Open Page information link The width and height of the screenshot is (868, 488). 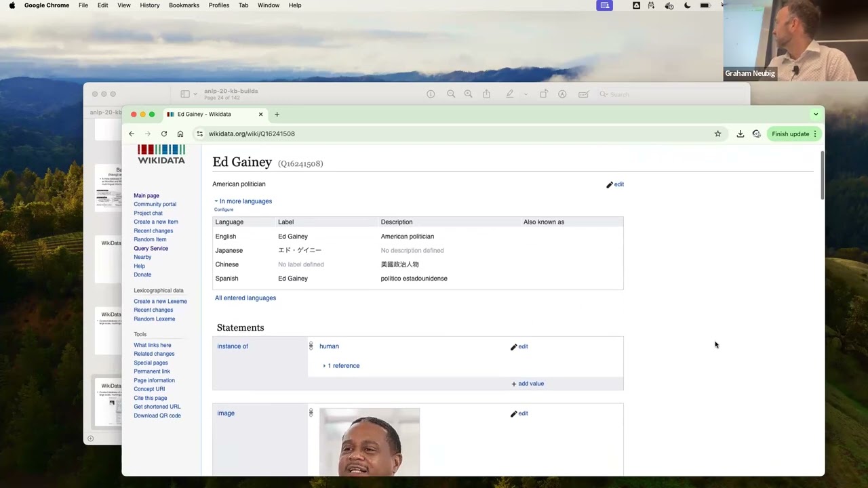tap(154, 381)
